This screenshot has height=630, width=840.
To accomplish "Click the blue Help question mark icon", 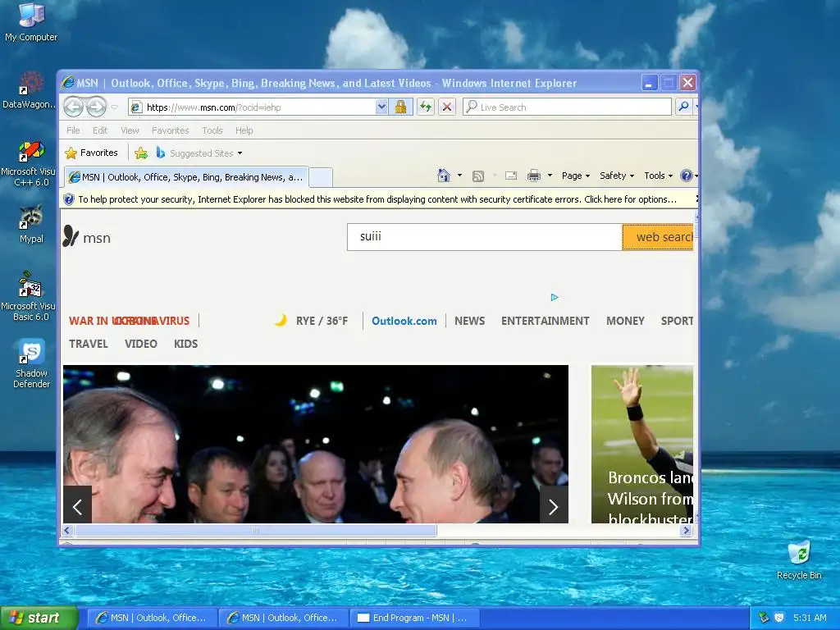I will [x=686, y=176].
